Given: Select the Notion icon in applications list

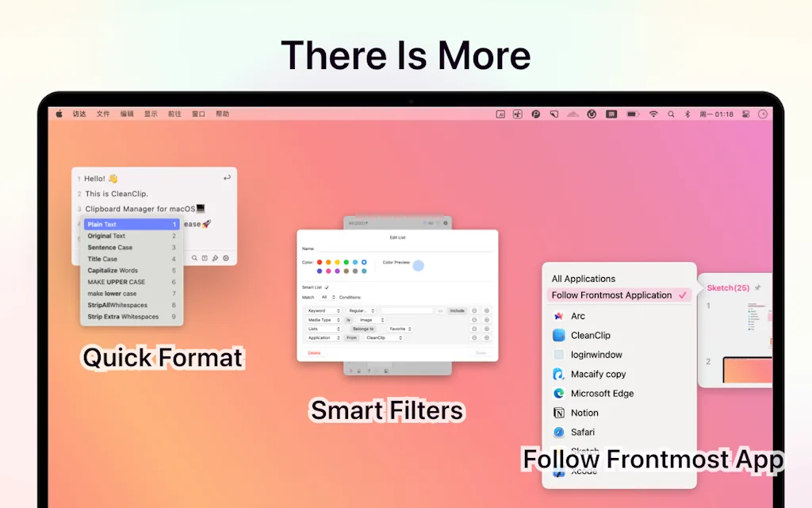Looking at the screenshot, I should tap(558, 413).
